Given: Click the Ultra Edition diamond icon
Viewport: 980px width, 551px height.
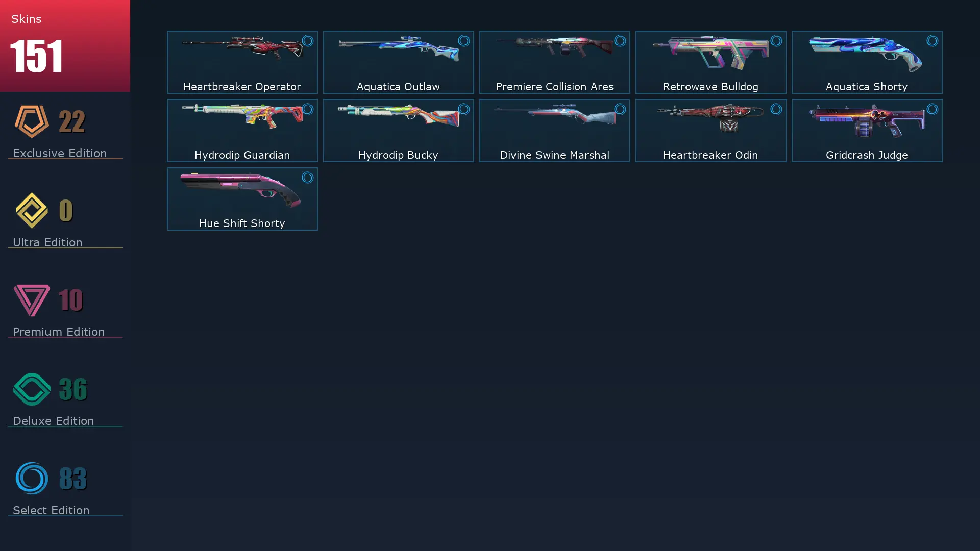Looking at the screenshot, I should [32, 210].
